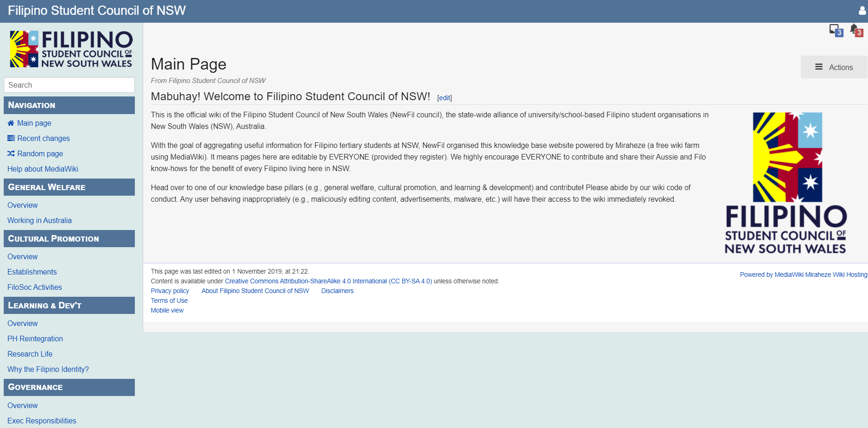Click the list icon beside Recent changes
The height and width of the screenshot is (428, 868).
[11, 138]
